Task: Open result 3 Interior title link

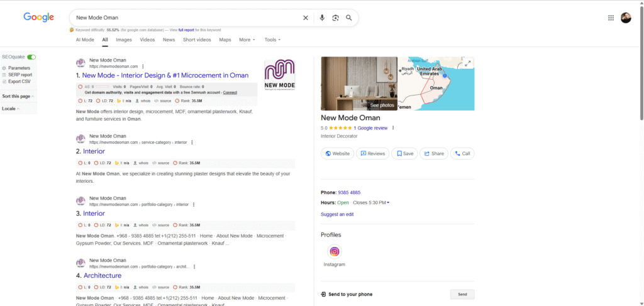Action: (x=94, y=214)
